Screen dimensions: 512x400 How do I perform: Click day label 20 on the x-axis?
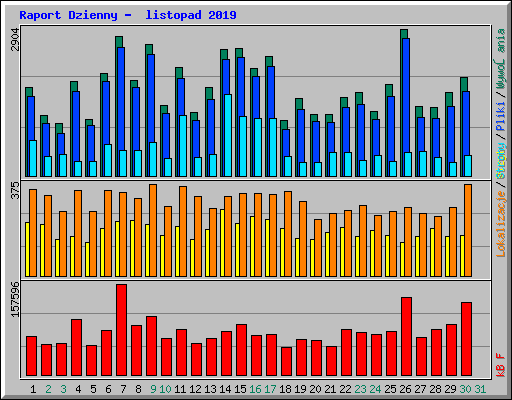pyautogui.click(x=315, y=389)
